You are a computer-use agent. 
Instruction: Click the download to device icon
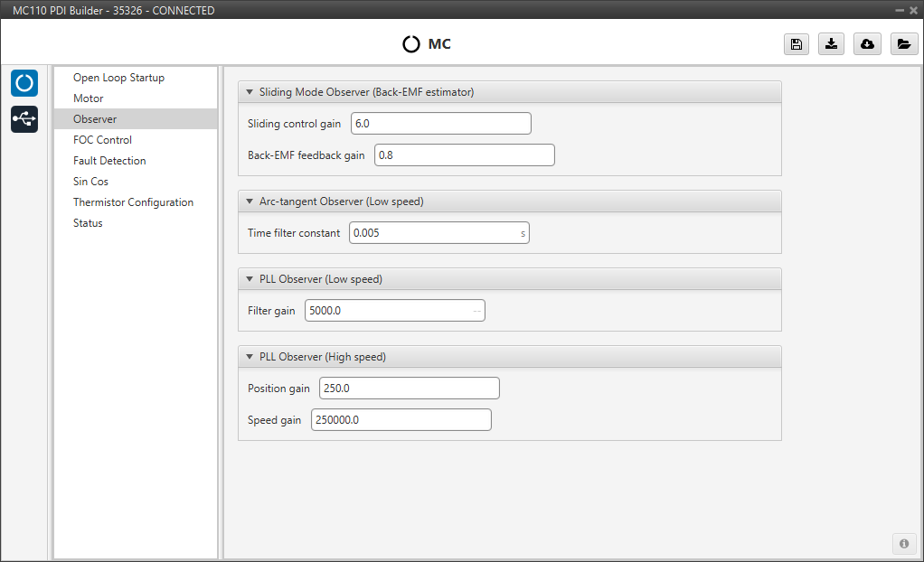[x=831, y=44]
